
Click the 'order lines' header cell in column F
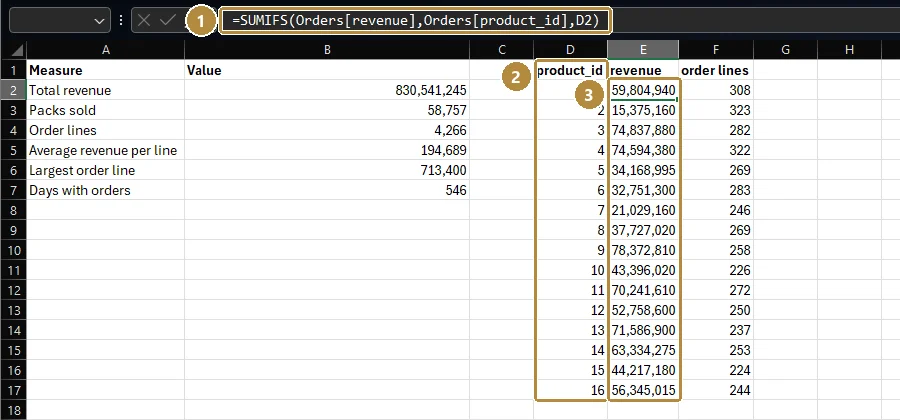click(716, 70)
